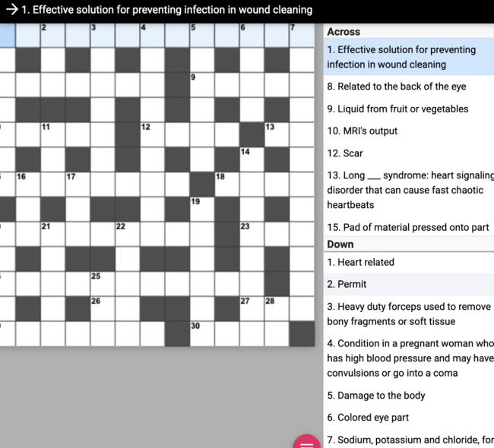Viewport: 494px width, 448px height.
Task: Choose the 'MRI's output' across clue
Action: (362, 131)
